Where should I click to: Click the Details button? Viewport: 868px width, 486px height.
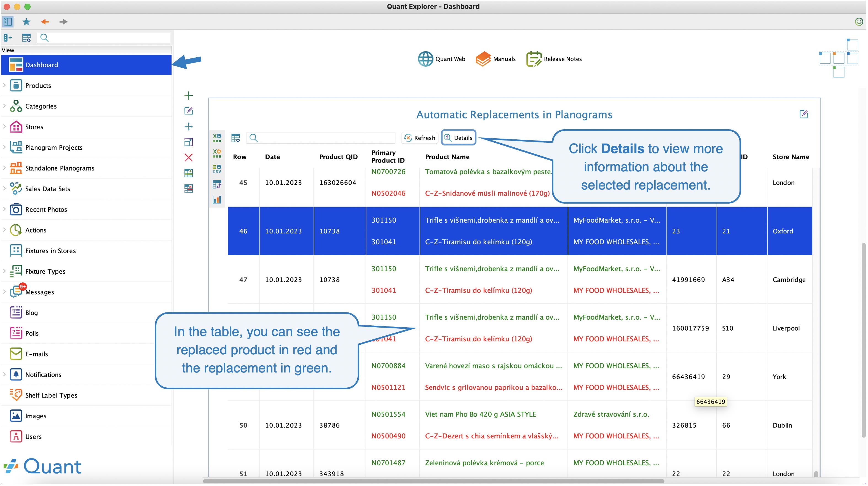[x=459, y=138]
